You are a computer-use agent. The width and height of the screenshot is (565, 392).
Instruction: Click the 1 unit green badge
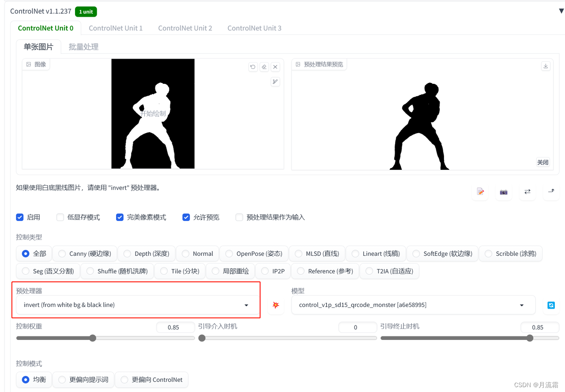tap(86, 12)
